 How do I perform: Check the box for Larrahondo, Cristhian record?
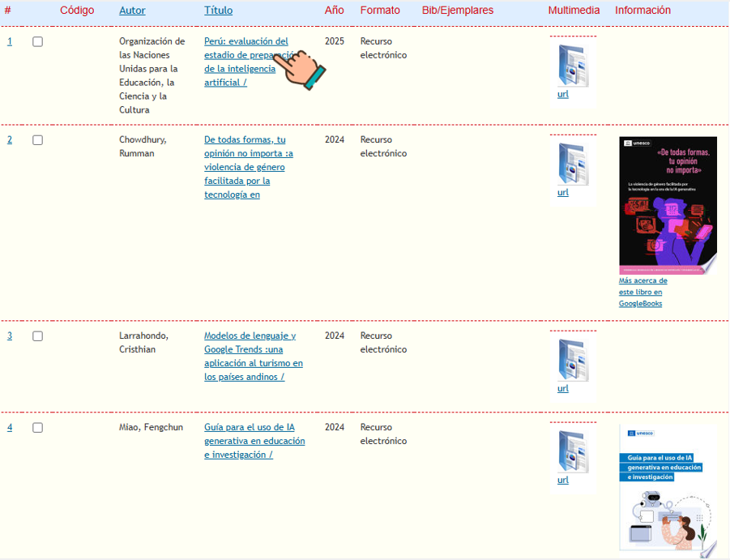[38, 336]
